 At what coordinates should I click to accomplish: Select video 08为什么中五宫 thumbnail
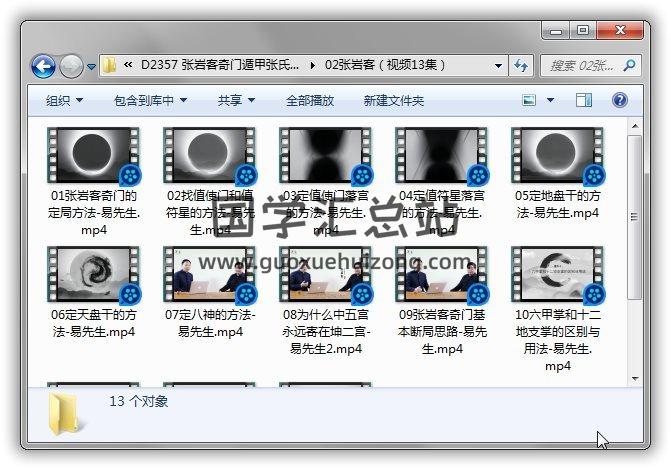[x=326, y=274]
